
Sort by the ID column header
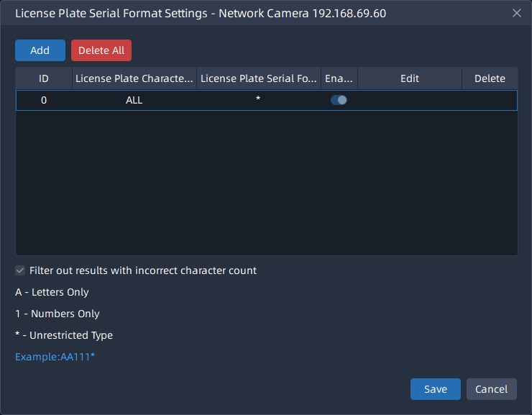point(44,78)
